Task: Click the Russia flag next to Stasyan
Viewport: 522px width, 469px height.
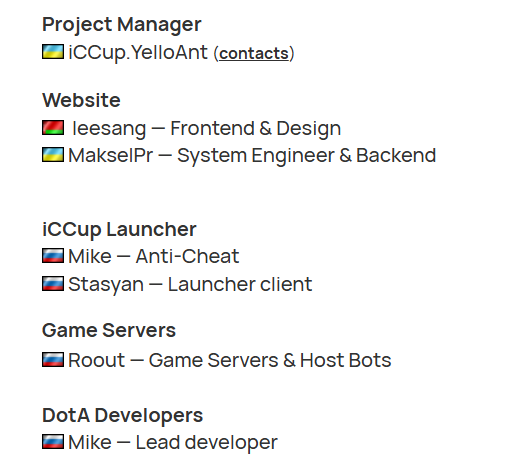Action: click(53, 283)
